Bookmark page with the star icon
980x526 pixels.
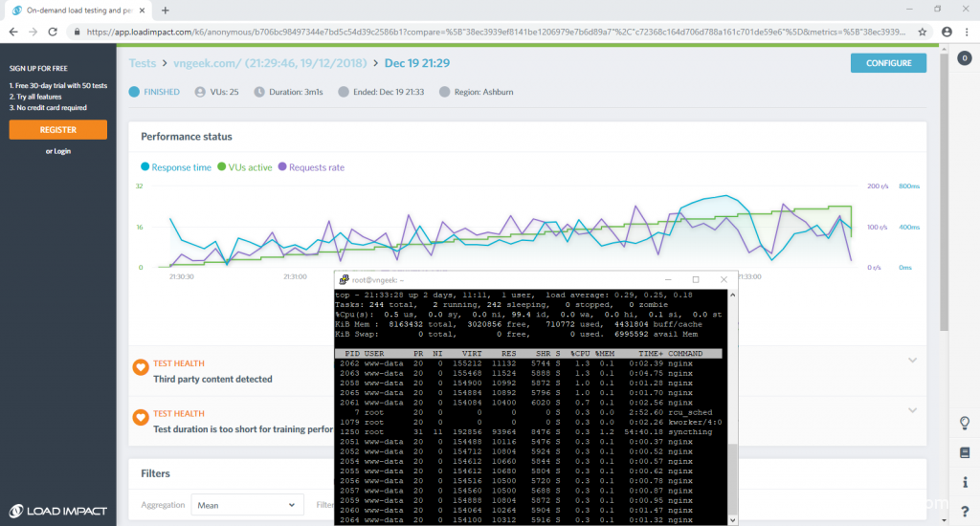point(922,32)
